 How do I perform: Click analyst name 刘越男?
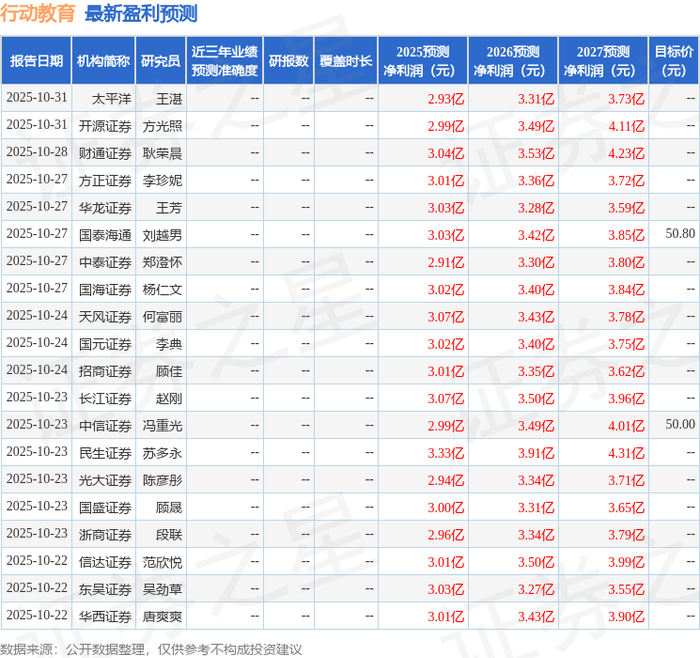(x=162, y=235)
